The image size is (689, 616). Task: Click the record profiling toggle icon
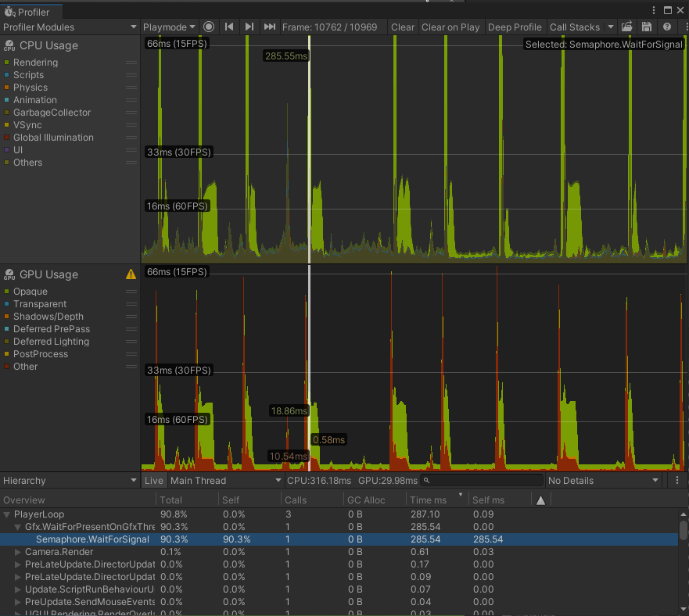209,27
